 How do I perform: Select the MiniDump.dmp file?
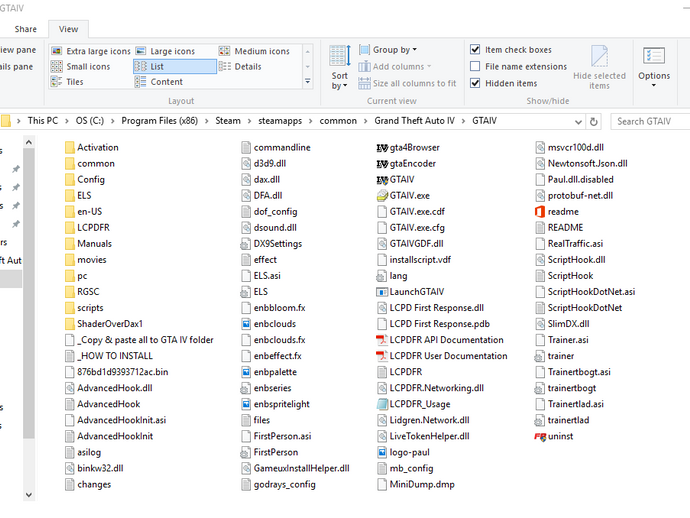pyautogui.click(x=416, y=484)
